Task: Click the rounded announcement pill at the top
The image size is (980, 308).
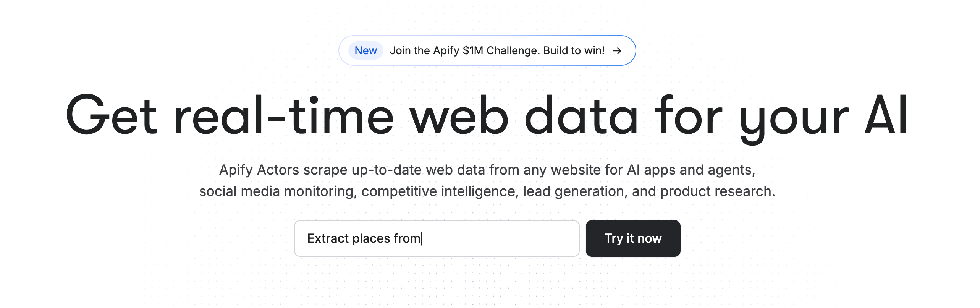Action: click(x=487, y=50)
